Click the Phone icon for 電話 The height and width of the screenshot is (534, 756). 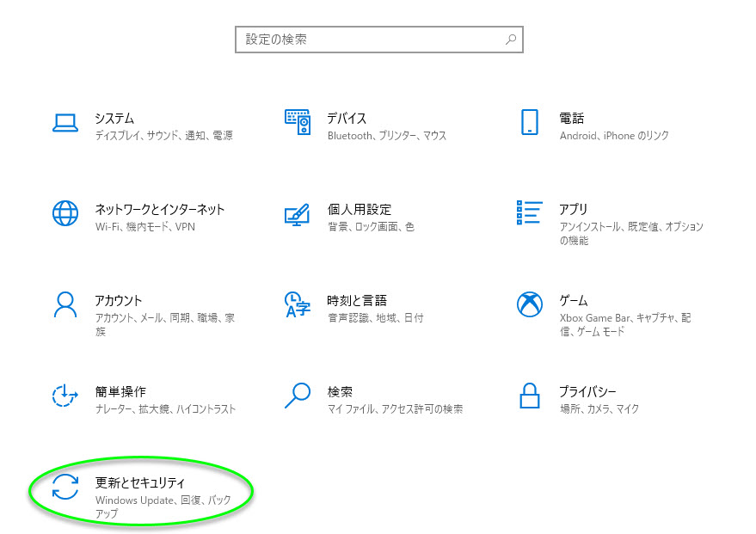[530, 122]
